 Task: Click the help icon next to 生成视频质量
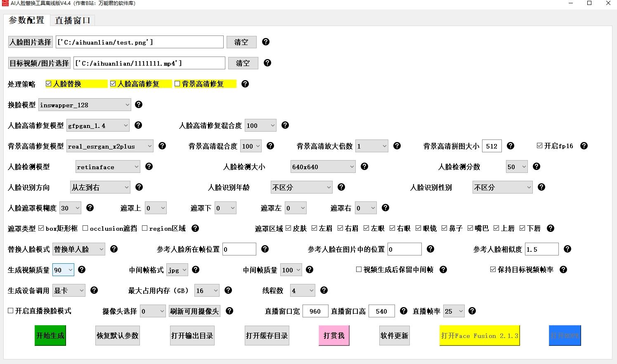click(82, 269)
